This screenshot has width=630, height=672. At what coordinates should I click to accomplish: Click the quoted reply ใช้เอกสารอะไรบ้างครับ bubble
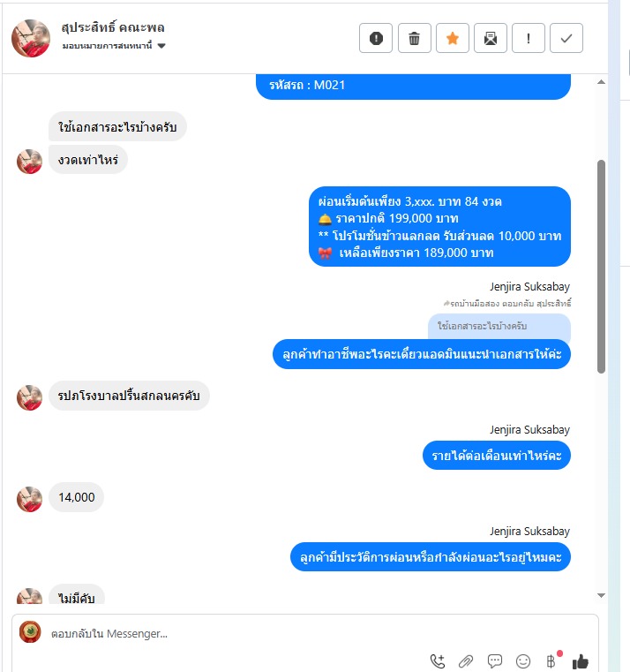point(499,326)
